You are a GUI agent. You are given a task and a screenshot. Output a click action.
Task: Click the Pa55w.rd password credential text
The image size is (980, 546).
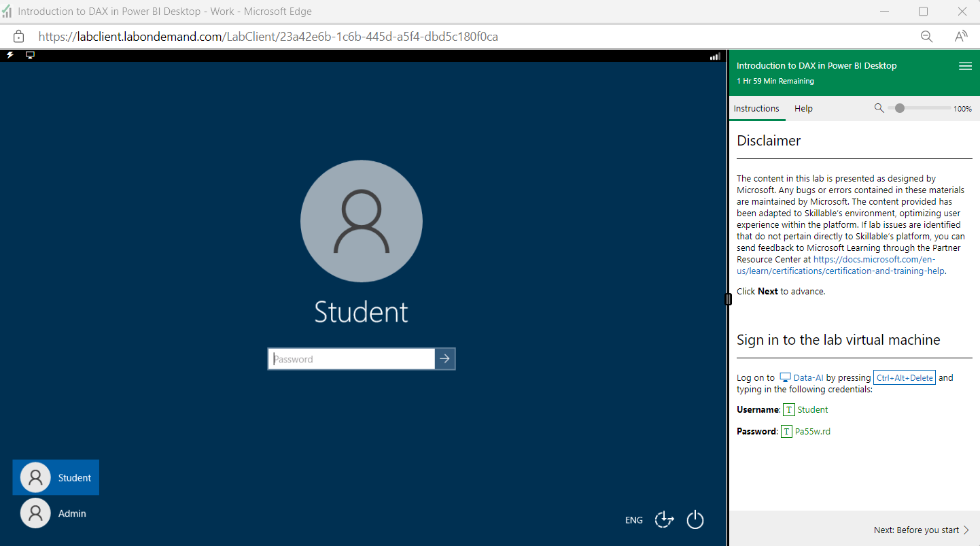tap(813, 432)
